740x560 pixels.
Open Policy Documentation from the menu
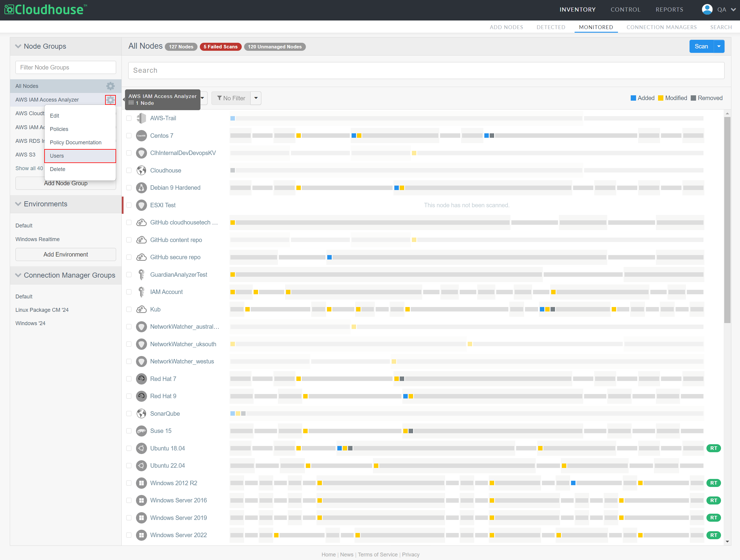pyautogui.click(x=80, y=143)
